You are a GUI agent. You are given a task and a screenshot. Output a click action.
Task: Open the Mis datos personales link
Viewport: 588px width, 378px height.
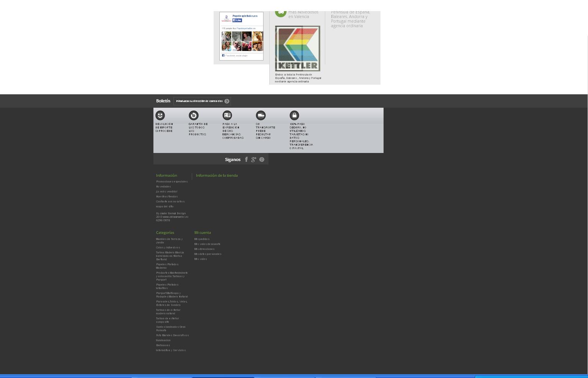point(208,254)
